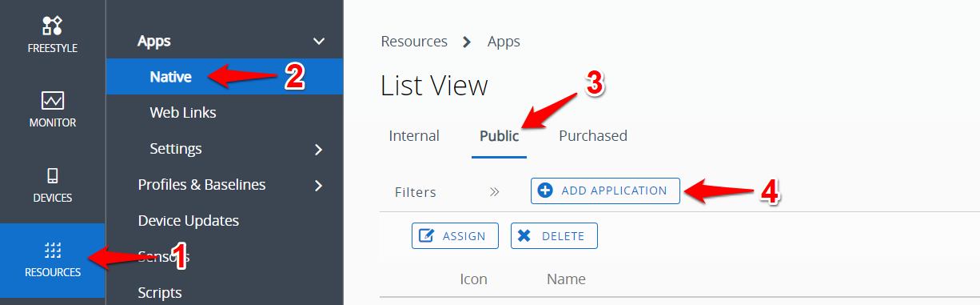This screenshot has width=980, height=305.
Task: Select the Resources section icon
Action: (x=53, y=250)
